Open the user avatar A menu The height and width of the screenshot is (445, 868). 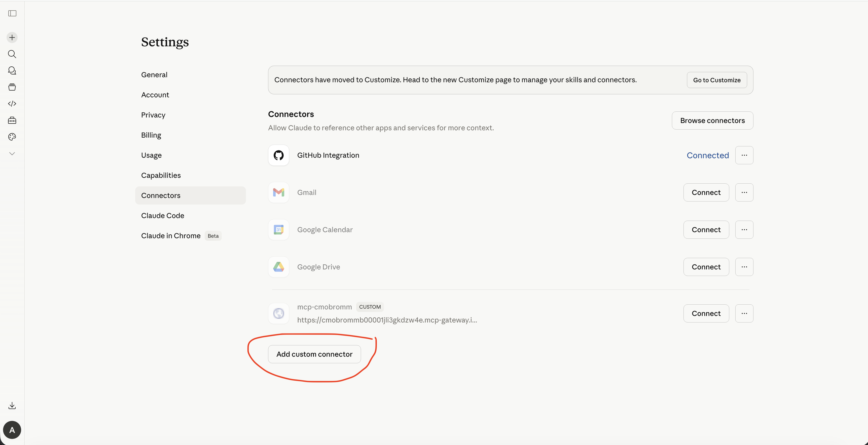(12, 430)
